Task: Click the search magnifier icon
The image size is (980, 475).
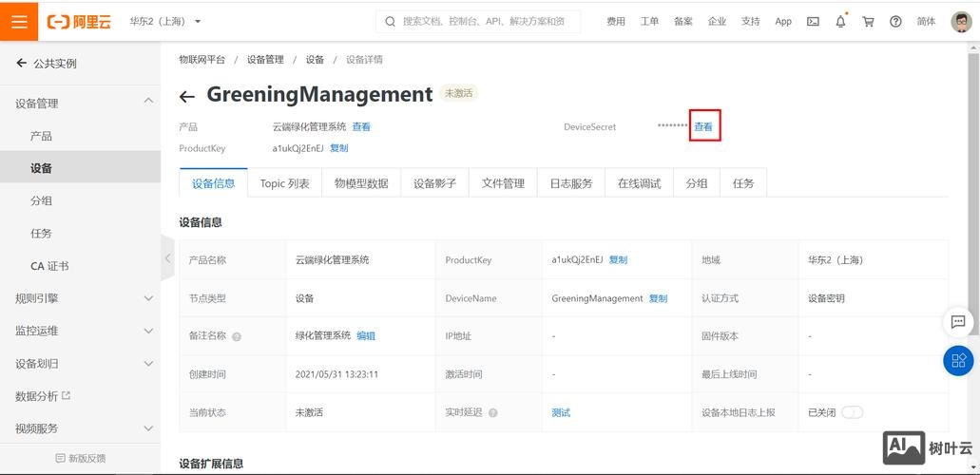Action: click(390, 22)
